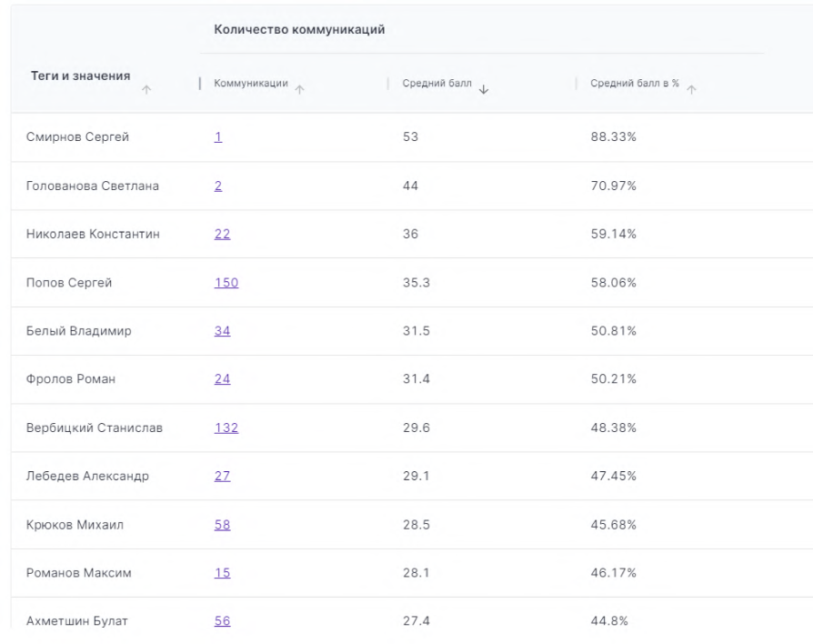Open Смирнов Сергей's 1 communication link

pos(218,137)
